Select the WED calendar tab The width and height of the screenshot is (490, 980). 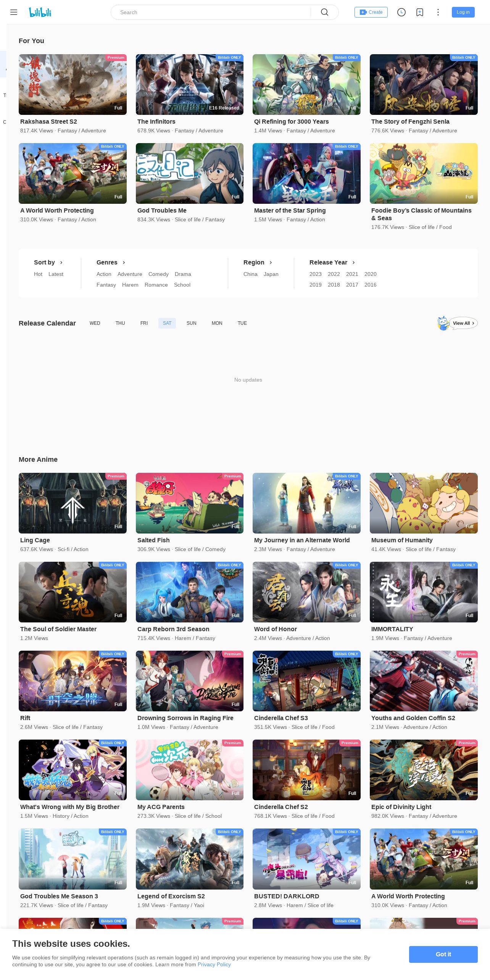coord(95,323)
